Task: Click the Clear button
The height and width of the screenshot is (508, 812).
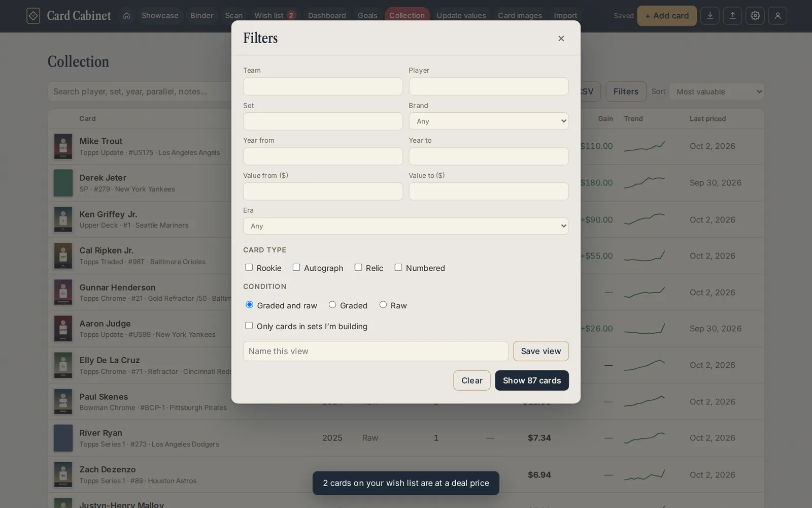Action: click(x=472, y=380)
